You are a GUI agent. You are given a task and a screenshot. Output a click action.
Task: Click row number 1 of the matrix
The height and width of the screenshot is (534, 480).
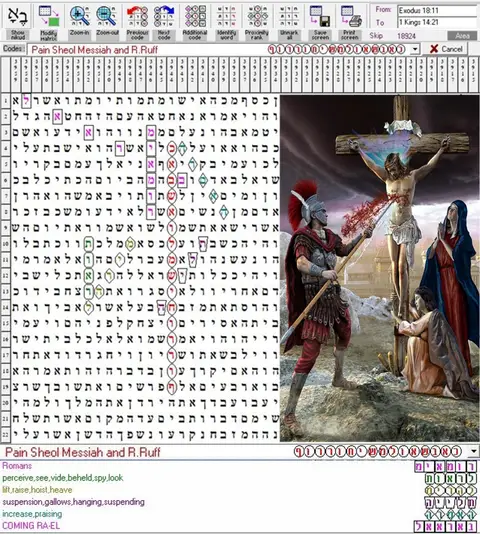[6, 101]
